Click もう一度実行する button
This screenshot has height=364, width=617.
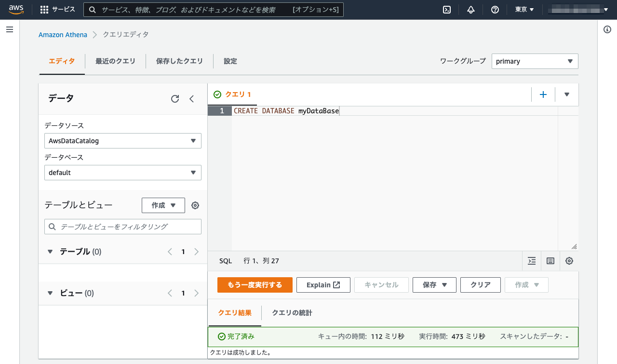click(x=255, y=285)
